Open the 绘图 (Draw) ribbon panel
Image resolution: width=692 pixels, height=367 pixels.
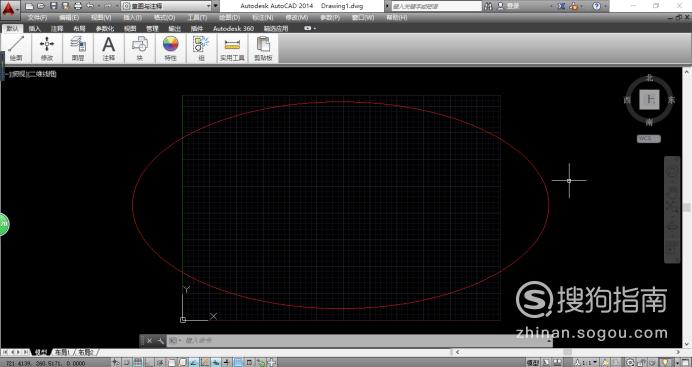(16, 49)
